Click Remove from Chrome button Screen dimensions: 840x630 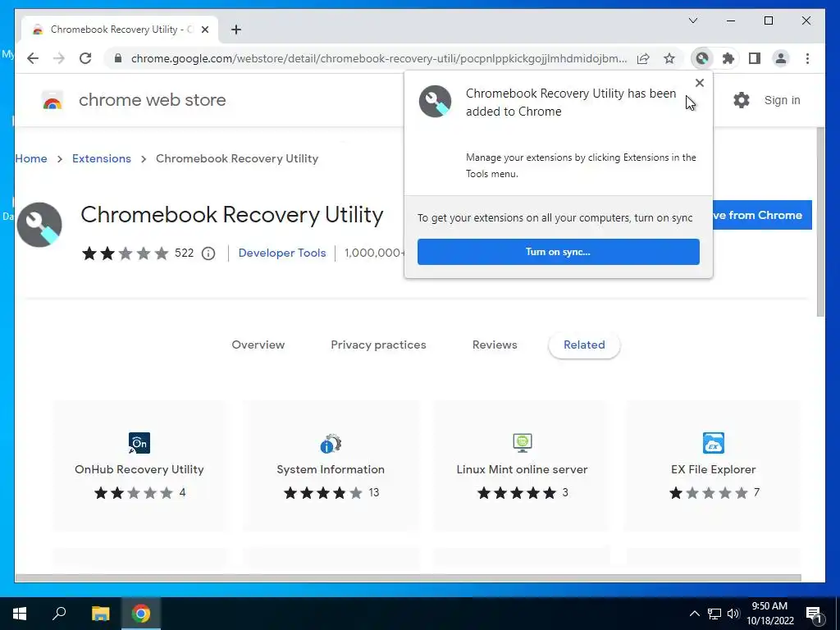point(762,216)
